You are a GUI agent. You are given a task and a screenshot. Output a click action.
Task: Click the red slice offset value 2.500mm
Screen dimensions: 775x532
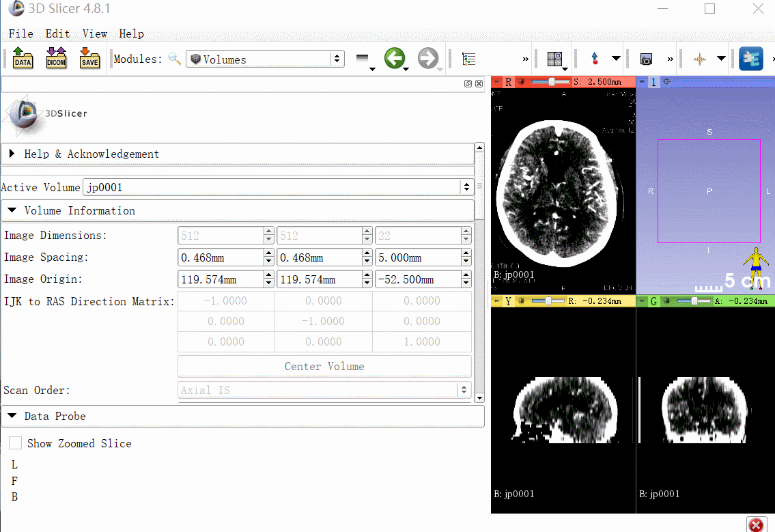point(604,82)
